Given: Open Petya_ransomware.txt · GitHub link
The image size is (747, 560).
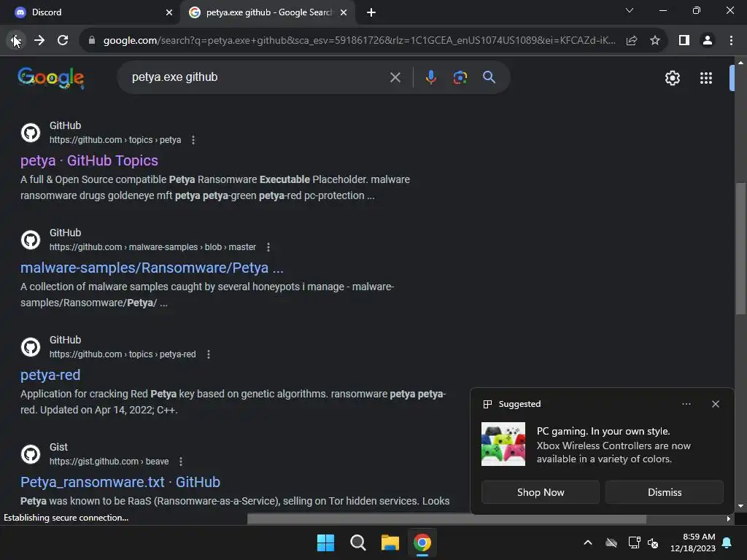Looking at the screenshot, I should 120,482.
